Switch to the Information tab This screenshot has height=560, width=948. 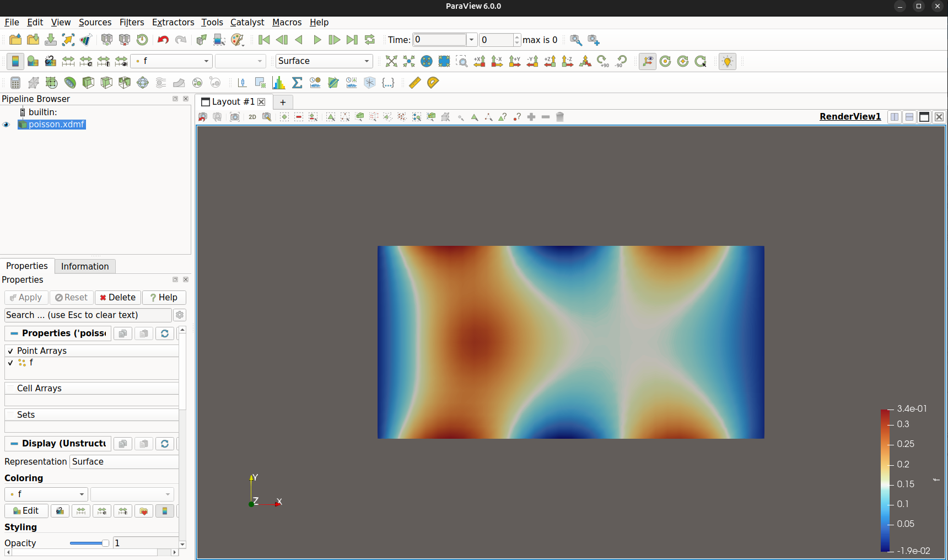(85, 266)
